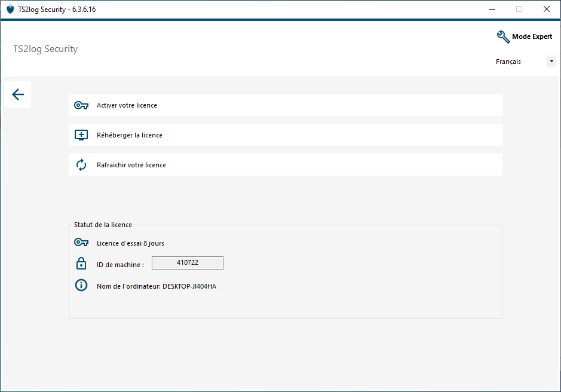Close the TS2log Security window
This screenshot has height=392, width=561.
tap(546, 10)
